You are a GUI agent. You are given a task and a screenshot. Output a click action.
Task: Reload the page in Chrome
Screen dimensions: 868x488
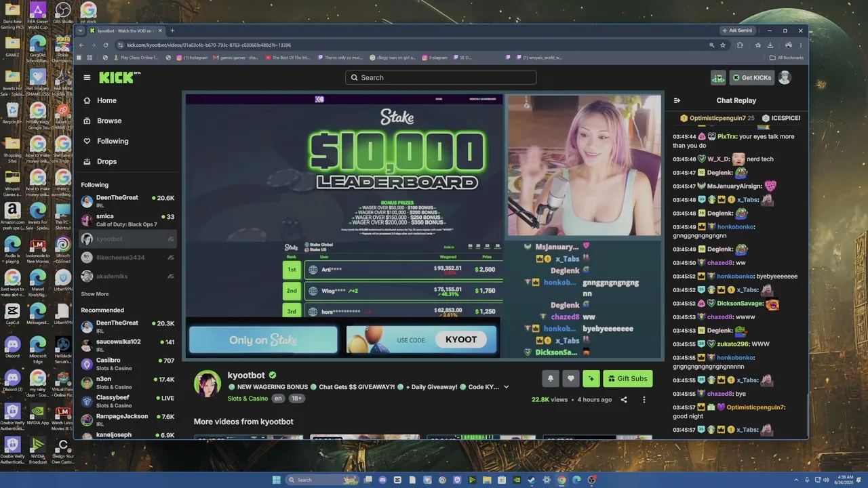tap(106, 45)
